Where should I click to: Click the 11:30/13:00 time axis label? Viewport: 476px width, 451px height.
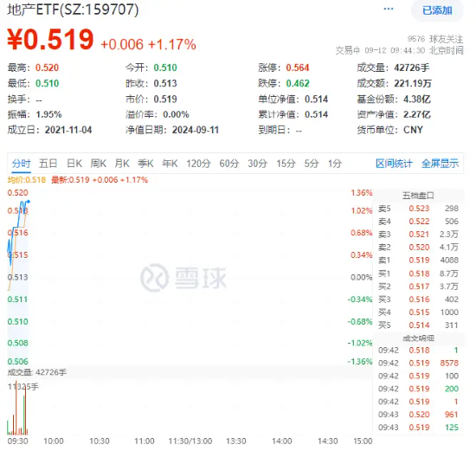[190, 441]
